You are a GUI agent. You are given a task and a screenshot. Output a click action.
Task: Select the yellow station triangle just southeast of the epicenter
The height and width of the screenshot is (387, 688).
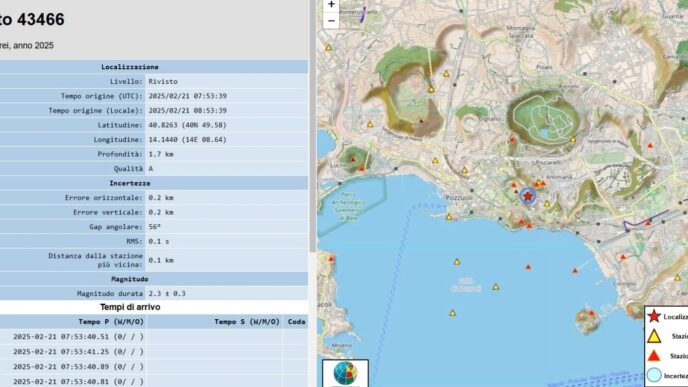547,204
